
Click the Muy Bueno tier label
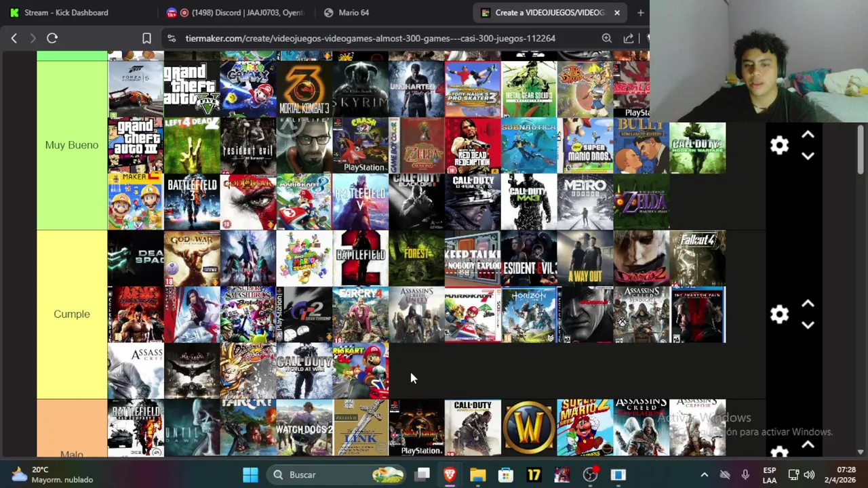click(72, 145)
